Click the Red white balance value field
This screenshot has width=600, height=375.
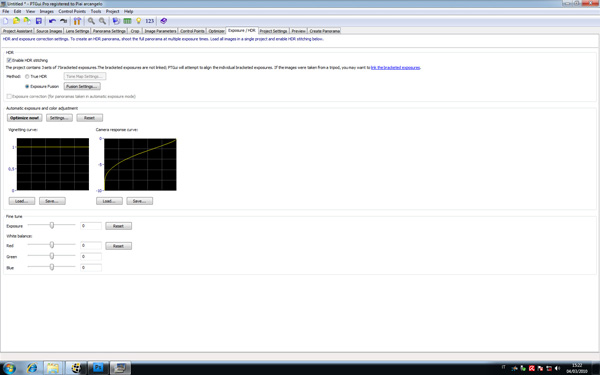[x=91, y=246]
